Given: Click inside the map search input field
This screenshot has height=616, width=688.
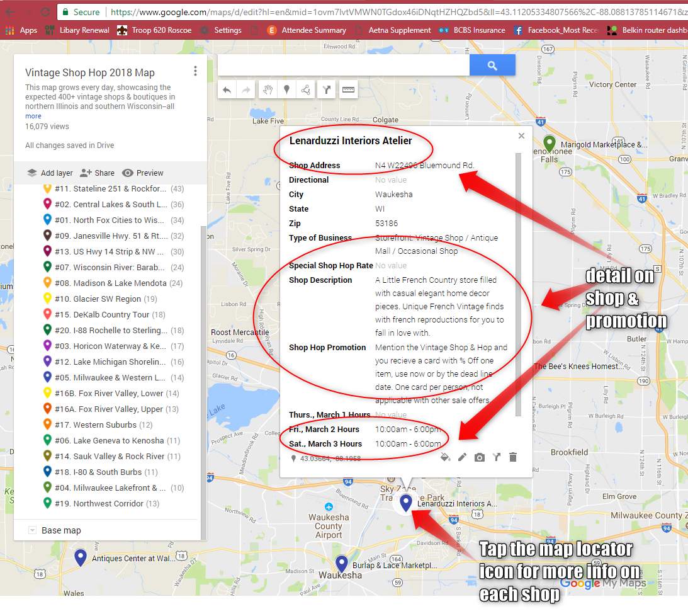Looking at the screenshot, I should point(344,66).
